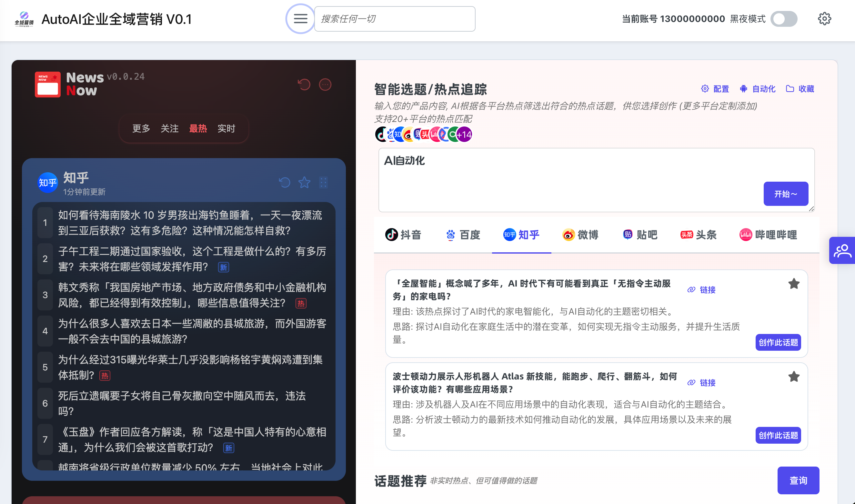855x504 pixels.
Task: Click 配置 gear link
Action: (715, 89)
